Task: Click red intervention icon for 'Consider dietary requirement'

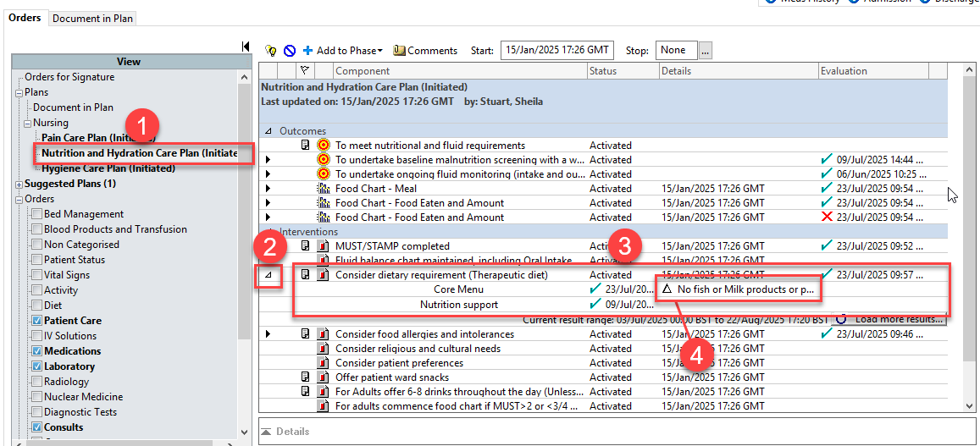Action: point(323,274)
